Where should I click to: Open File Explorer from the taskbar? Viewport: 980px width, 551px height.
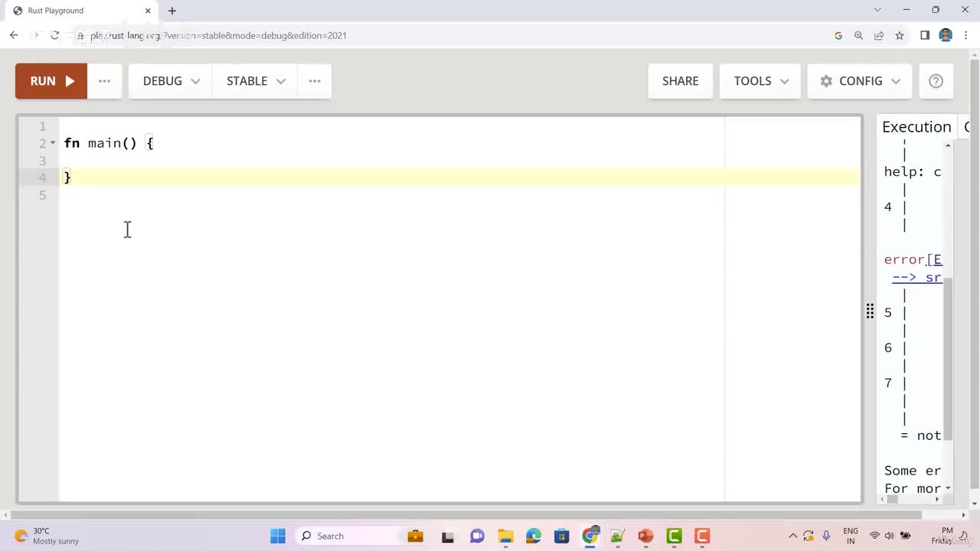[505, 536]
